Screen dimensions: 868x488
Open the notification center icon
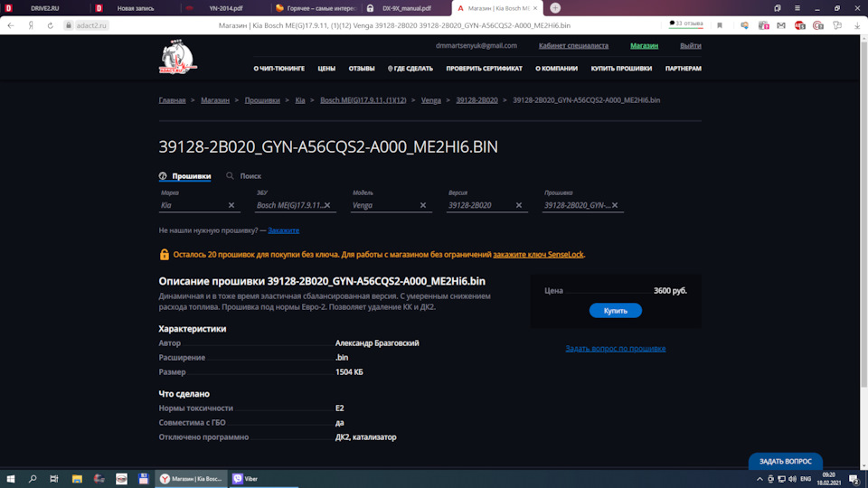click(x=854, y=479)
